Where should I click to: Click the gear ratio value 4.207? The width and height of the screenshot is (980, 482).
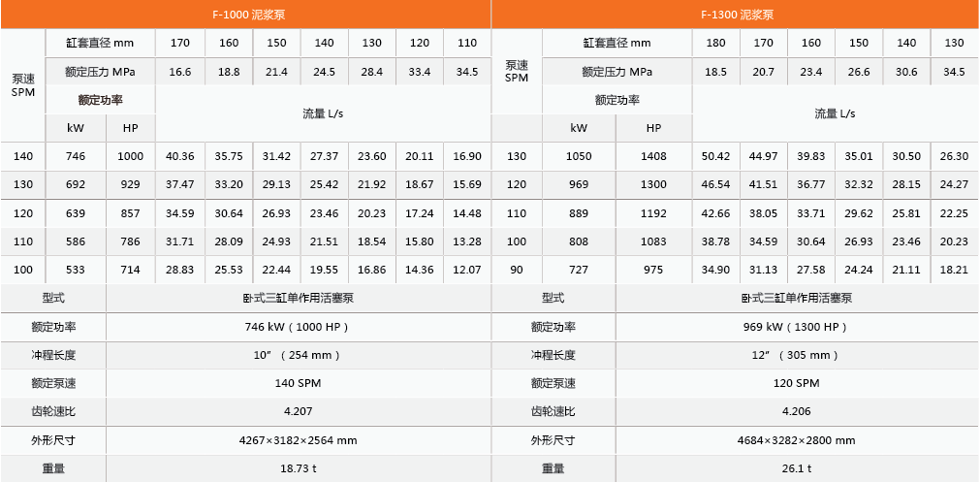(298, 411)
